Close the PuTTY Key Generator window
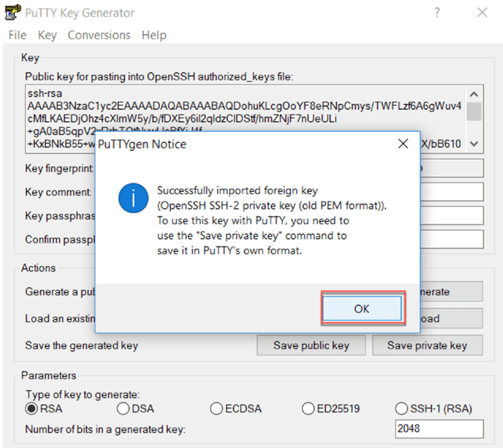 pyautogui.click(x=482, y=13)
